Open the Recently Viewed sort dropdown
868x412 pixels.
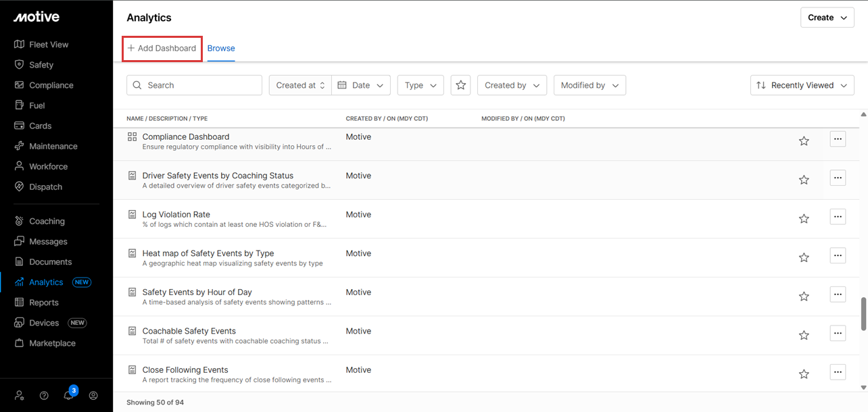click(x=802, y=85)
